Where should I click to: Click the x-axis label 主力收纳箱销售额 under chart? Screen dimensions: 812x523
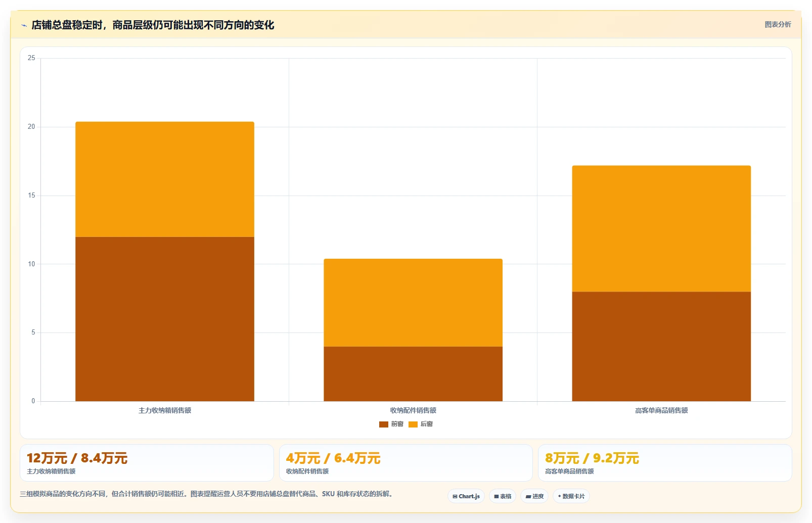coord(165,410)
